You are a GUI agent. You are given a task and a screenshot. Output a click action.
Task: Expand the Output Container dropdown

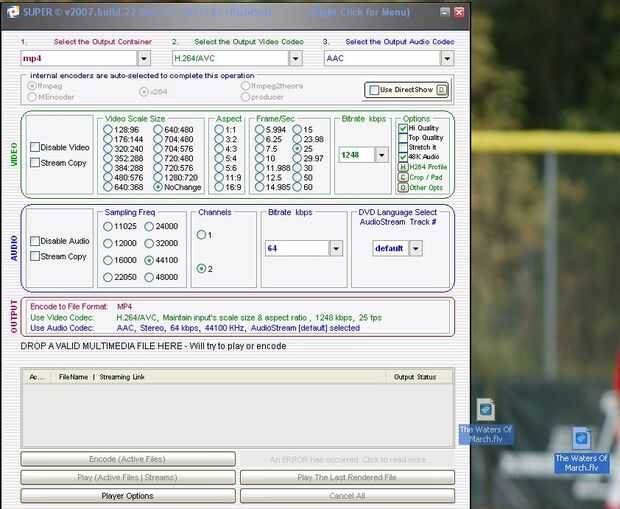pos(144,59)
